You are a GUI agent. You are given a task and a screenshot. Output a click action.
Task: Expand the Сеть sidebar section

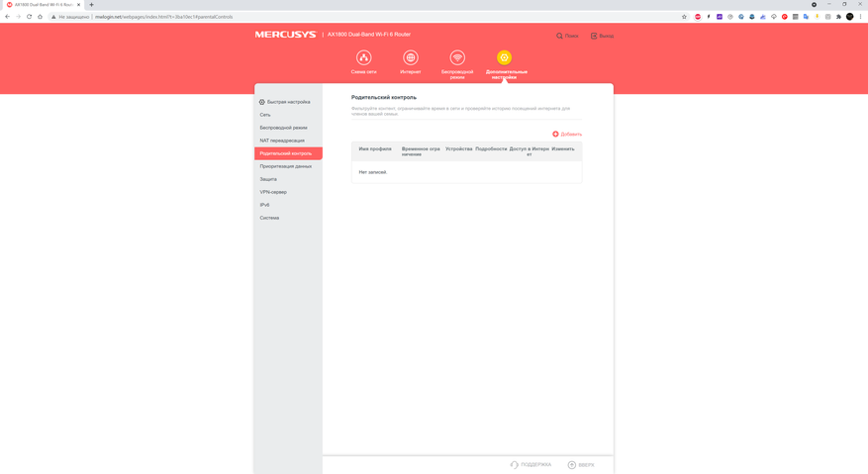[265, 115]
